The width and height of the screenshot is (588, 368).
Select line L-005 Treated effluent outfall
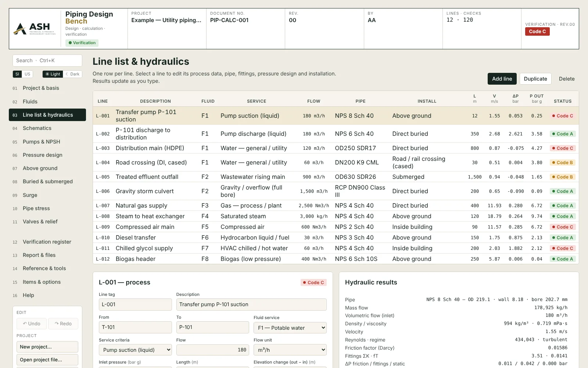tap(336, 177)
